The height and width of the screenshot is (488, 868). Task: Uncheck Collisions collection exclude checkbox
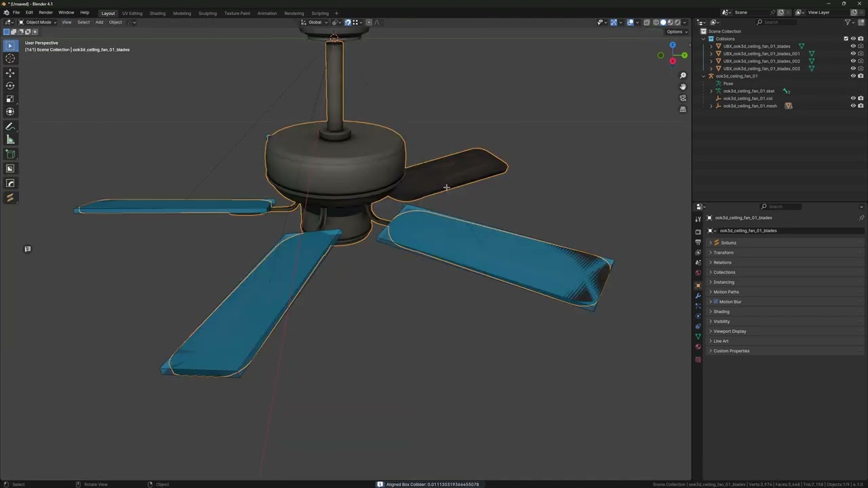[846, 39]
